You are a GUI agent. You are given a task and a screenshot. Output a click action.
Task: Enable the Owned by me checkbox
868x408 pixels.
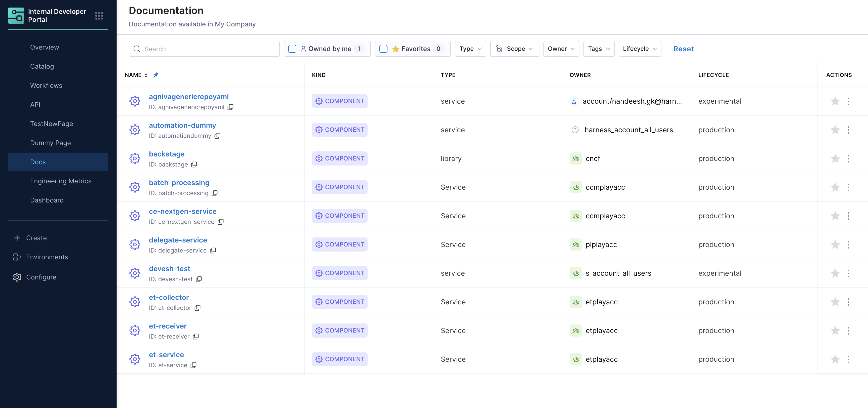[x=292, y=49]
